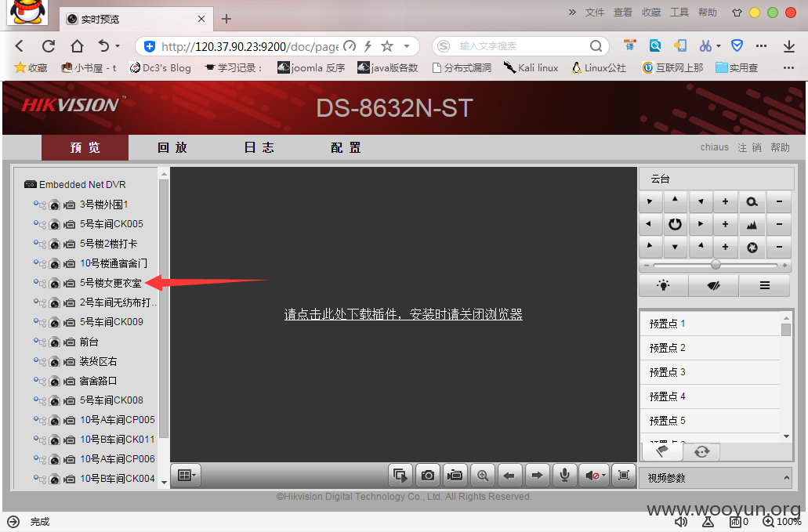Select 预置点 5 in preset list
Screen dimensions: 808x532
coord(710,421)
